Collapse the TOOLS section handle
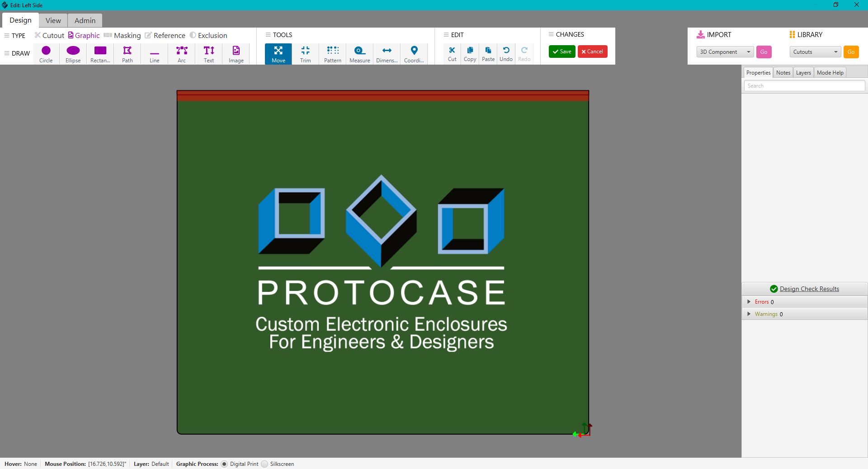 [x=268, y=35]
